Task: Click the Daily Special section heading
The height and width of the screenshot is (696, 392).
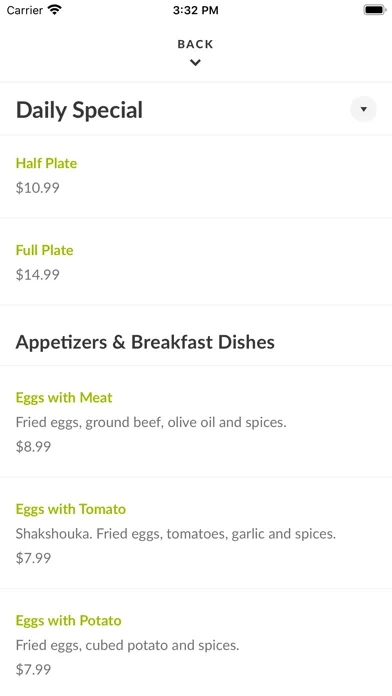Action: coord(79,110)
